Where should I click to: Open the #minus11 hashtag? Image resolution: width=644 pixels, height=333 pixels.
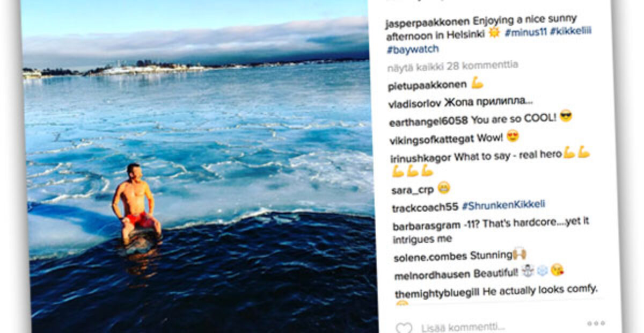(525, 31)
